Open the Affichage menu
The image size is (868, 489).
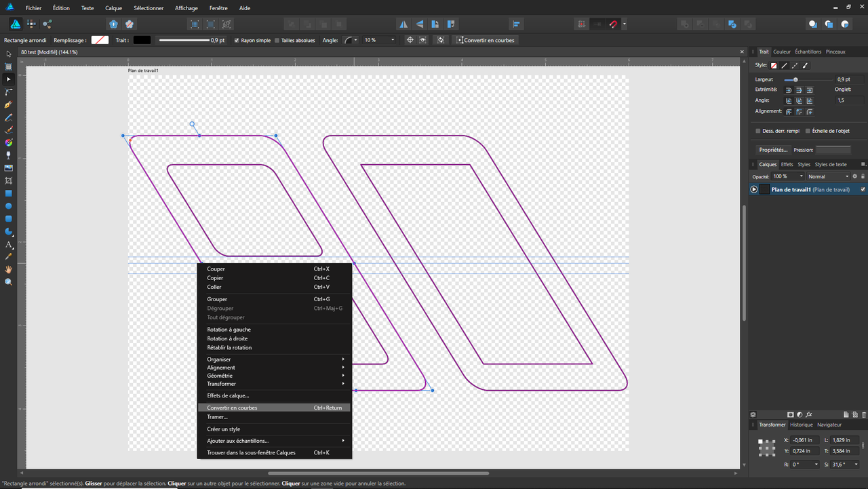pos(186,8)
